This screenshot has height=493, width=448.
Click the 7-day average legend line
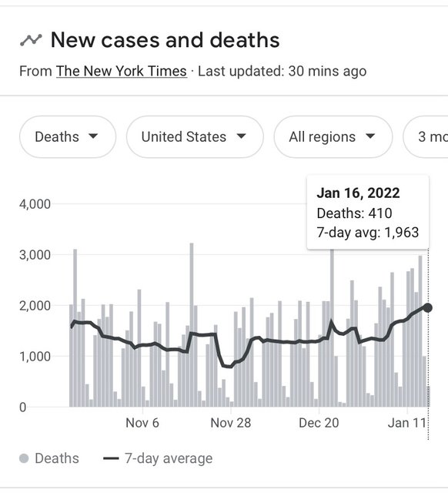tap(111, 458)
